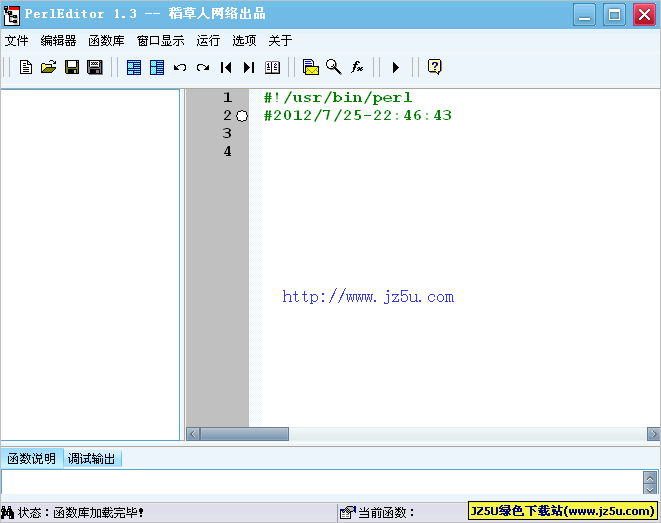661x523 pixels.
Task: Open the 函数库 menu
Action: click(106, 40)
